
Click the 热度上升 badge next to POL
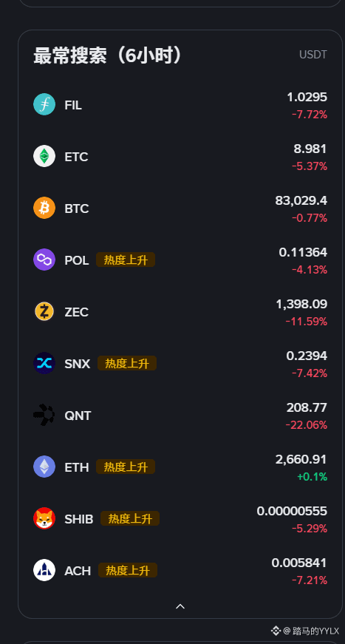(126, 260)
